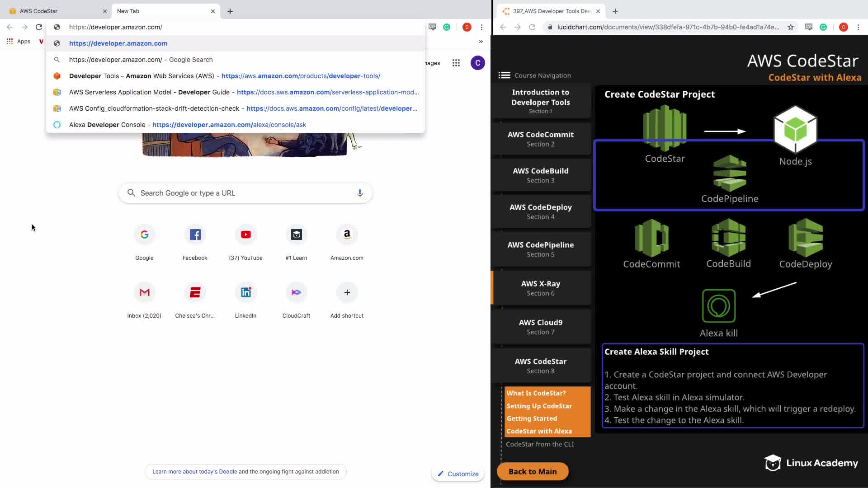
Task: Expand the AWS X-Ray Section 6 item
Action: click(x=540, y=288)
